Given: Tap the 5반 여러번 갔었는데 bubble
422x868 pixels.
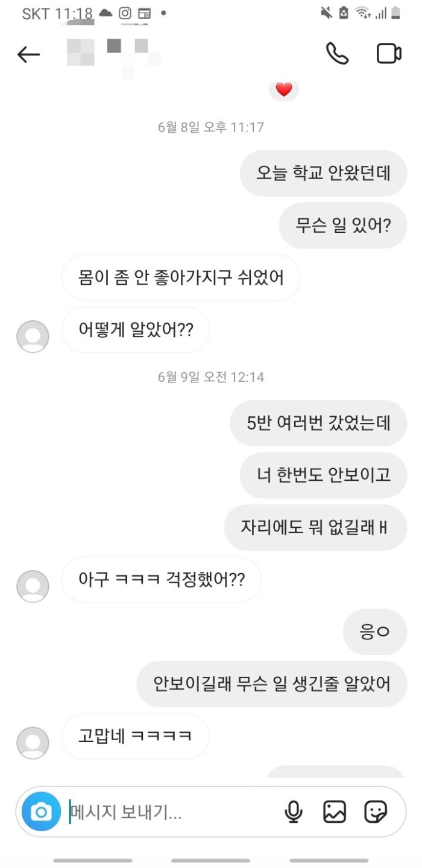Looking at the screenshot, I should [x=319, y=423].
